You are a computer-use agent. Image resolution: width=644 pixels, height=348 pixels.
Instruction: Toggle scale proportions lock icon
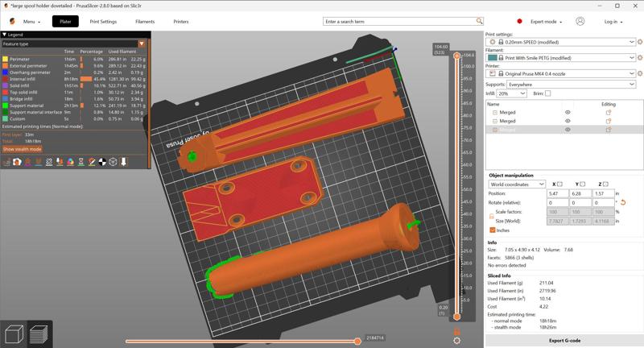pyautogui.click(x=491, y=216)
